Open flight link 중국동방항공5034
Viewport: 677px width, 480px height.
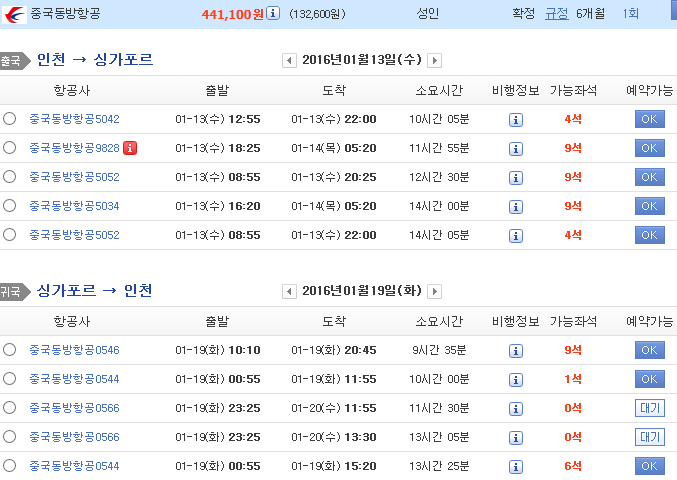pyautogui.click(x=74, y=206)
